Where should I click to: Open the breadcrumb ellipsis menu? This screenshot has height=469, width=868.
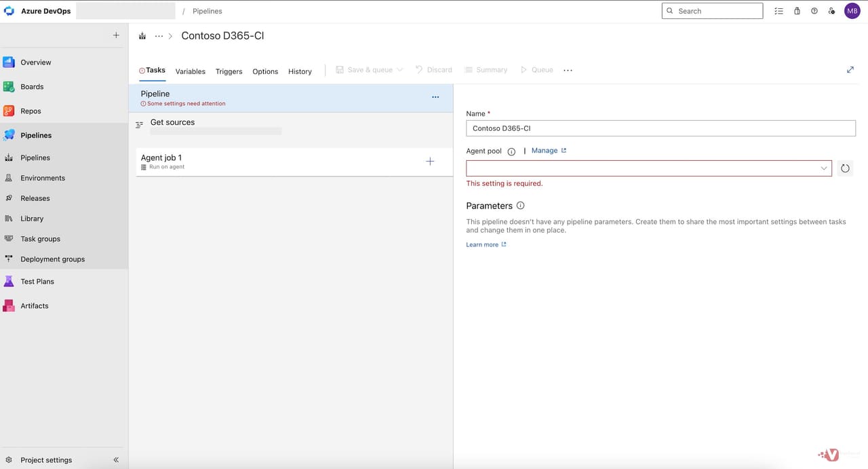[159, 36]
